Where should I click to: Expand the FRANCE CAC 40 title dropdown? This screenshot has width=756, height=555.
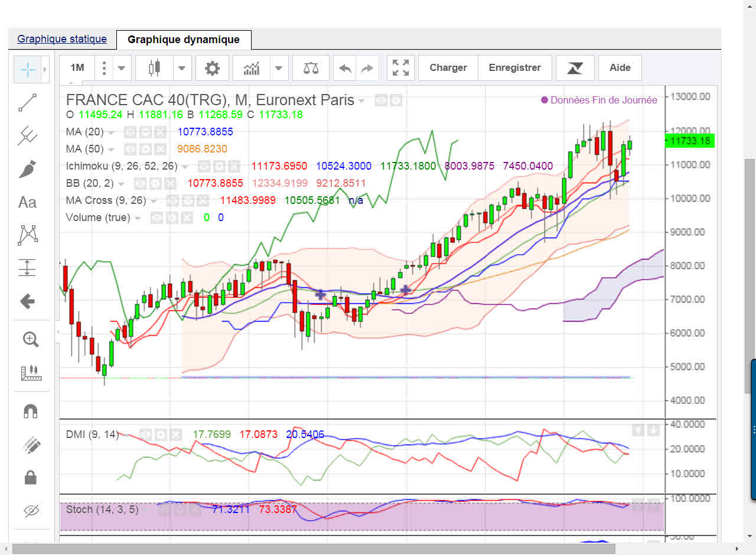coord(361,101)
